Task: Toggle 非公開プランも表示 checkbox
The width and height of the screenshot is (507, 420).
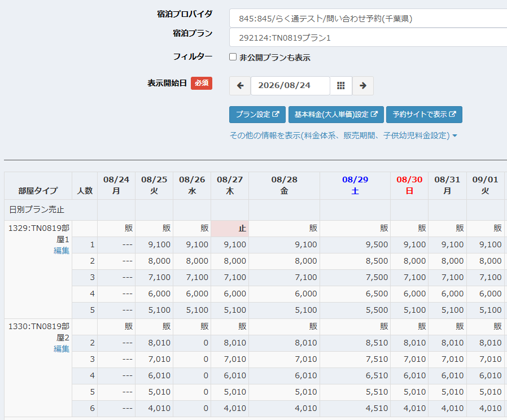Action: coord(233,57)
